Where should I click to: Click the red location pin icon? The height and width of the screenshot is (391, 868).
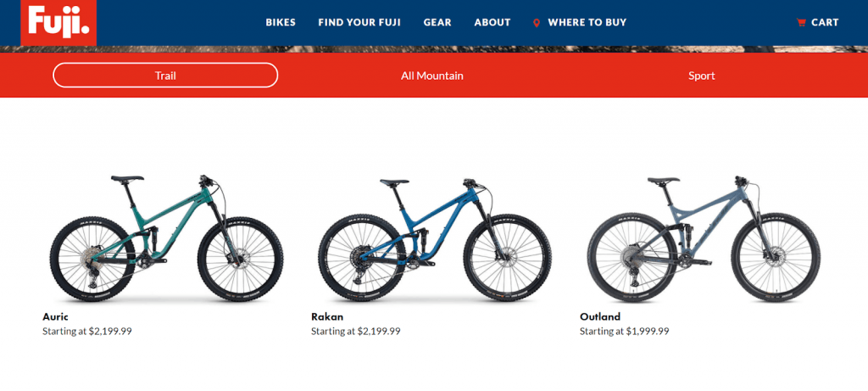pyautogui.click(x=536, y=23)
